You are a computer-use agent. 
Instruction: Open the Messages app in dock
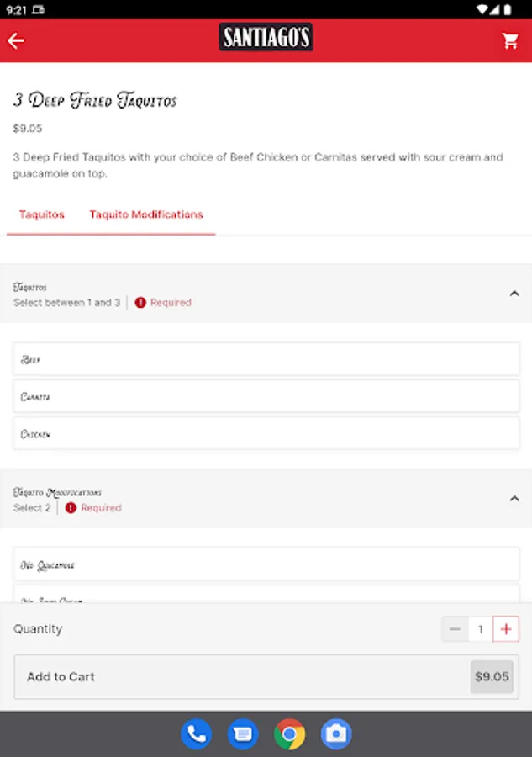(243, 734)
